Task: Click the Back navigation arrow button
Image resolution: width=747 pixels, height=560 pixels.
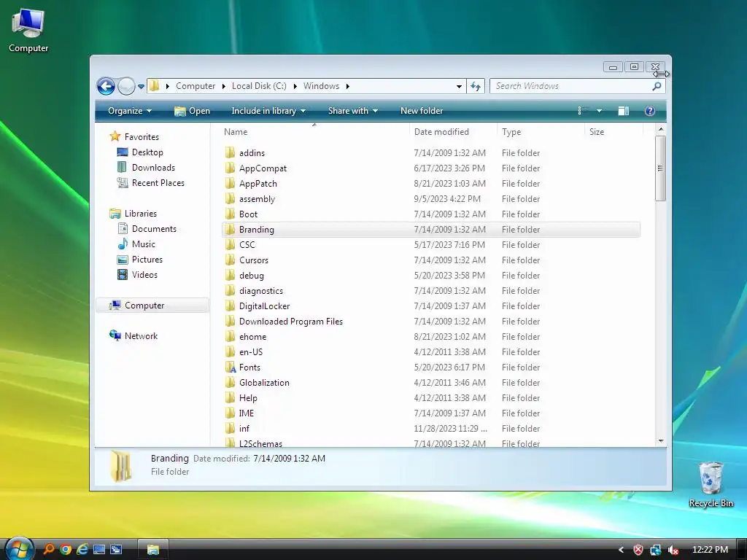Action: click(106, 86)
